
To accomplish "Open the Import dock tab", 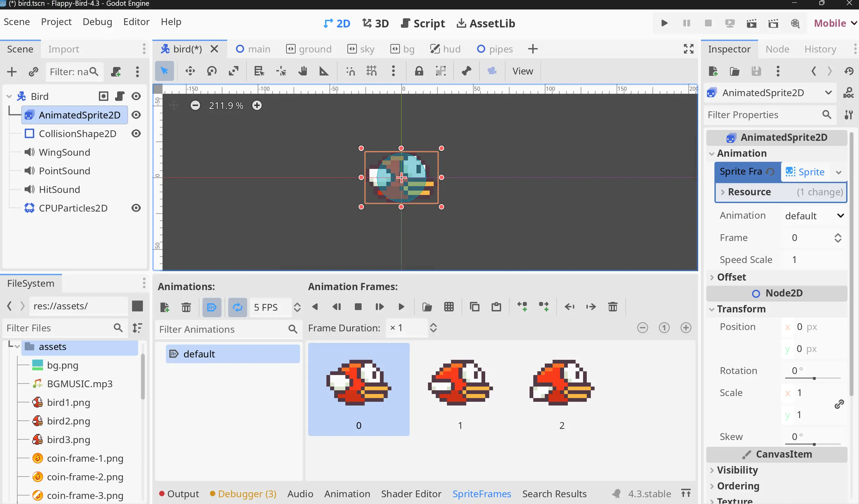I will 63,49.
